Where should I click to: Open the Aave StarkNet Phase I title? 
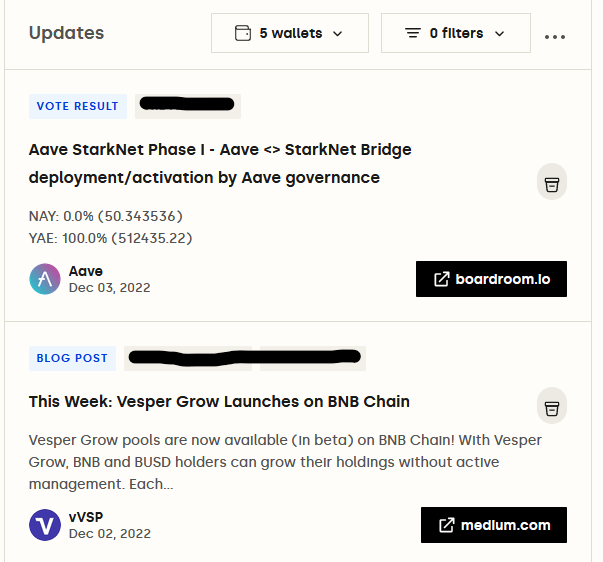click(220, 163)
